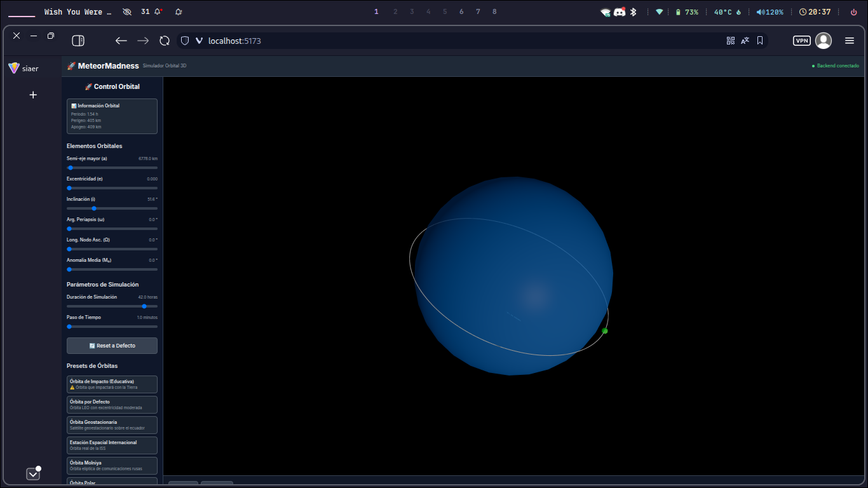
Task: Click the Inclinación slider handle
Action: [94, 208]
